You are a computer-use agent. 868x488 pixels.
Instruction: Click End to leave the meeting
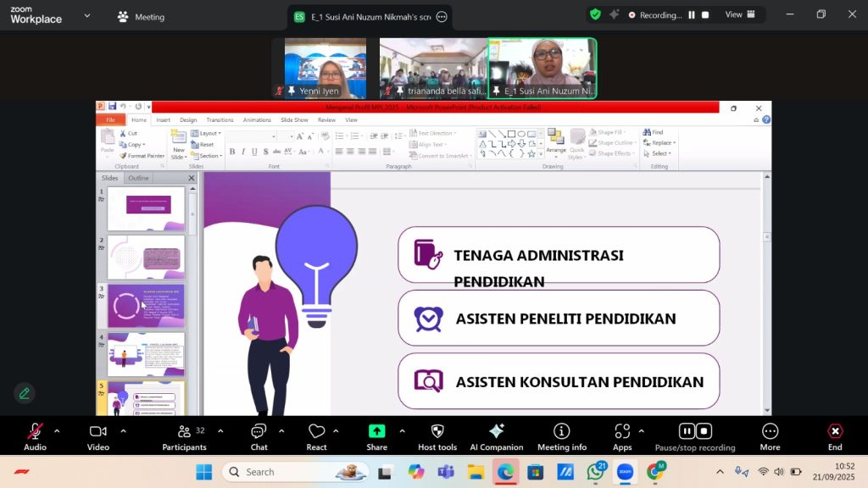pyautogui.click(x=835, y=432)
